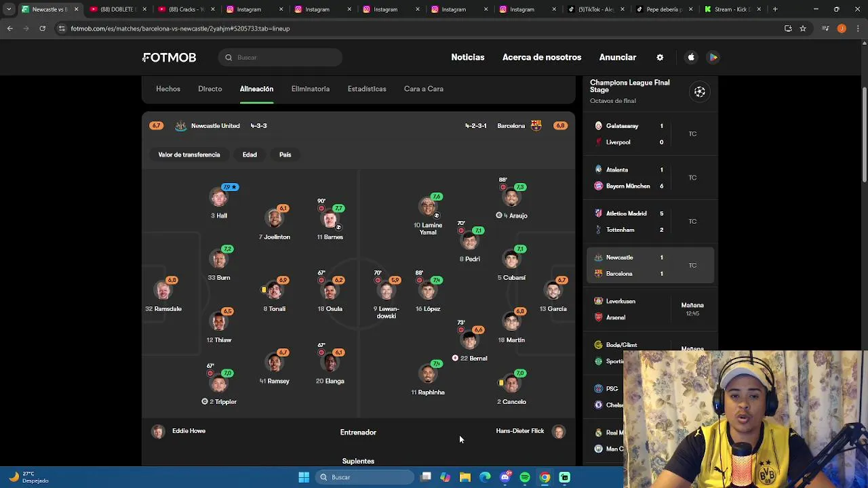The width and height of the screenshot is (868, 488).
Task: Click coach Eddie Howe's photo
Action: tap(158, 432)
